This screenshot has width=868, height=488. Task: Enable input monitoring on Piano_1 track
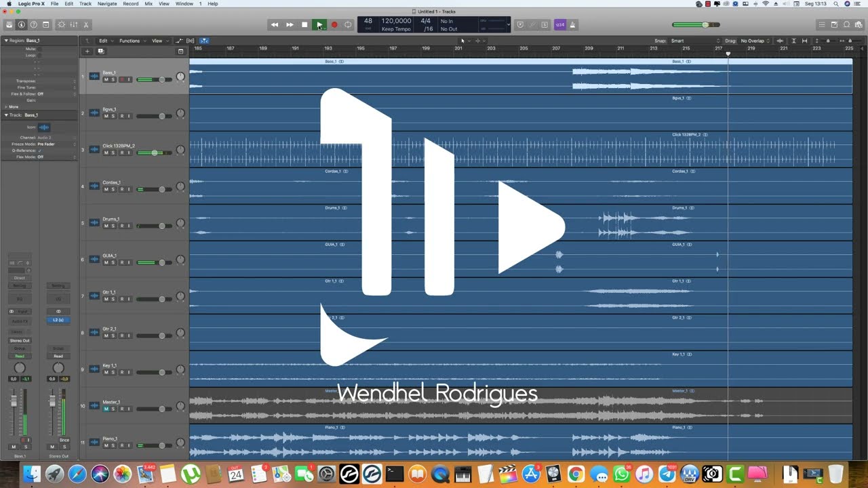[129, 445]
